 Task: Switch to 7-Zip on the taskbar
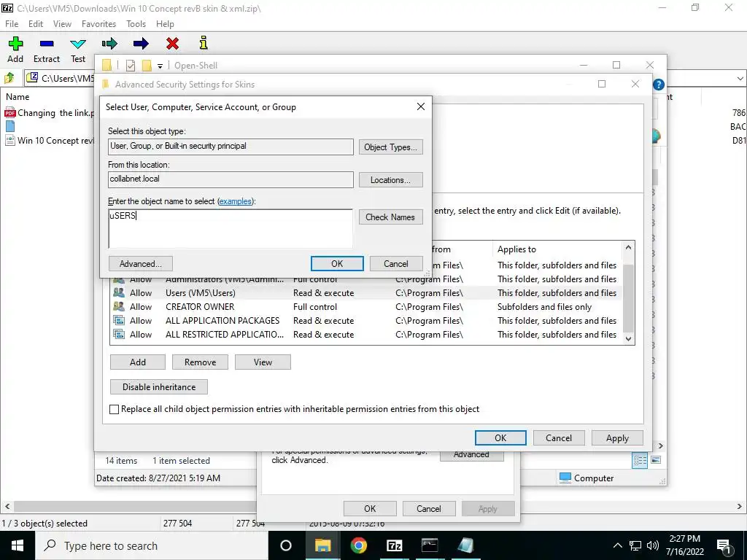pyautogui.click(x=395, y=545)
